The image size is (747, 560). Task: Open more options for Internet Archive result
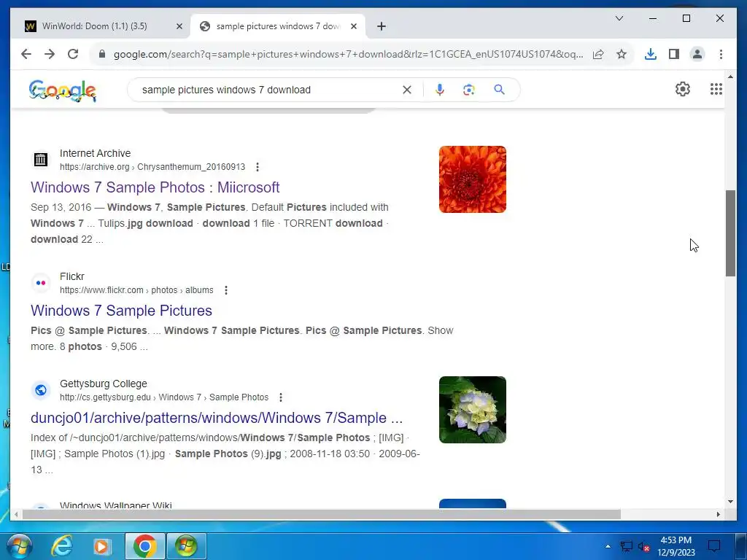[258, 167]
